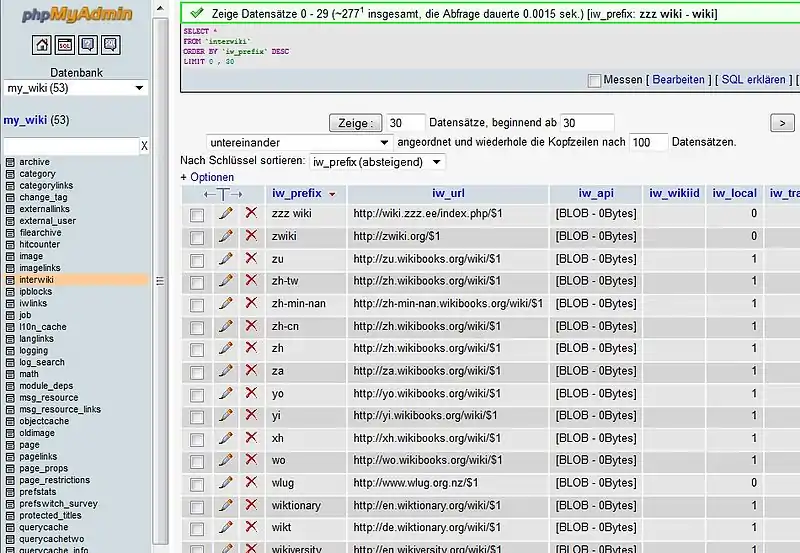Click the page table icon in sidebar

click(x=10, y=445)
